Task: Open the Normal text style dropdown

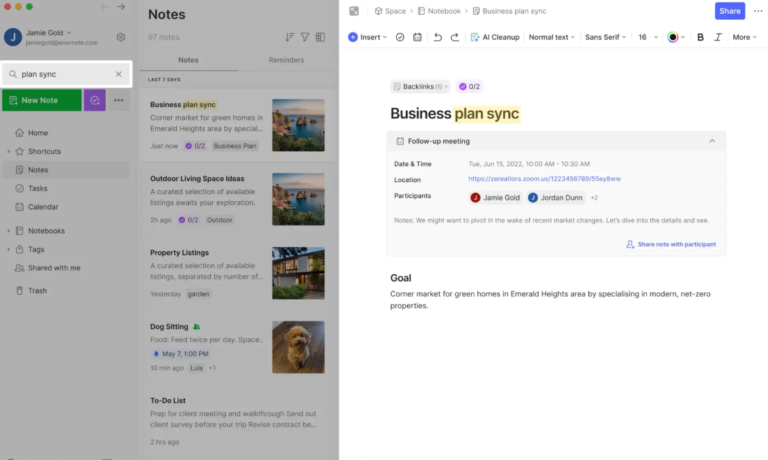Action: click(551, 37)
